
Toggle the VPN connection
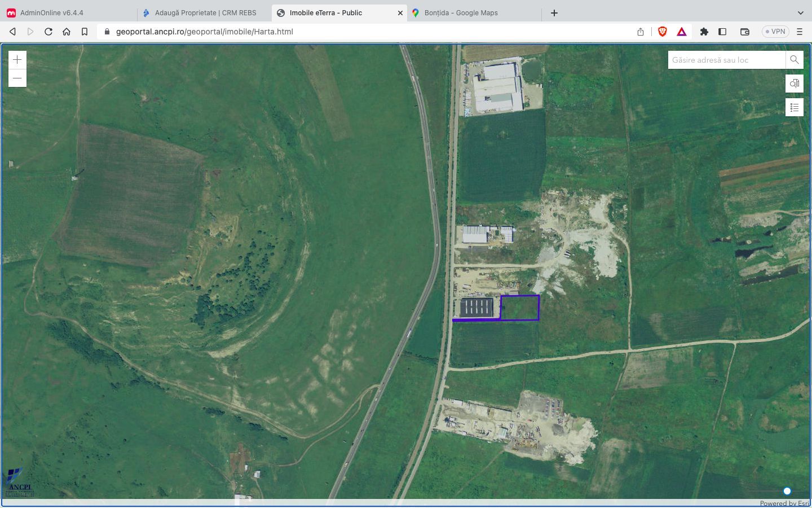click(x=775, y=32)
